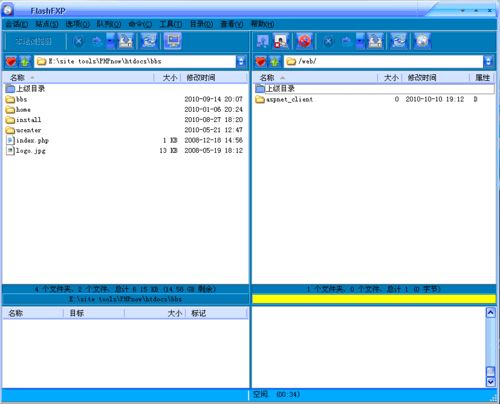Screen dimensions: 500x404
Task: Sort local files by 名称 column
Action: (79, 78)
